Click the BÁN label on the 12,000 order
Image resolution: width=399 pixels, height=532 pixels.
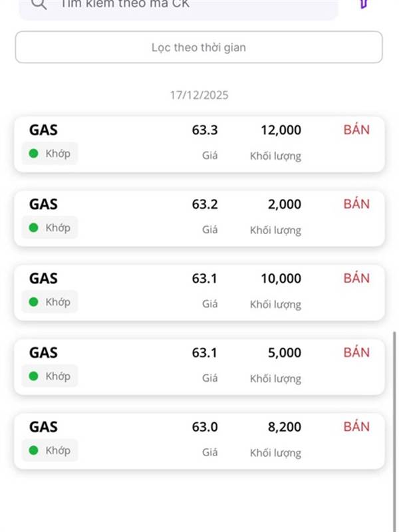coord(356,130)
